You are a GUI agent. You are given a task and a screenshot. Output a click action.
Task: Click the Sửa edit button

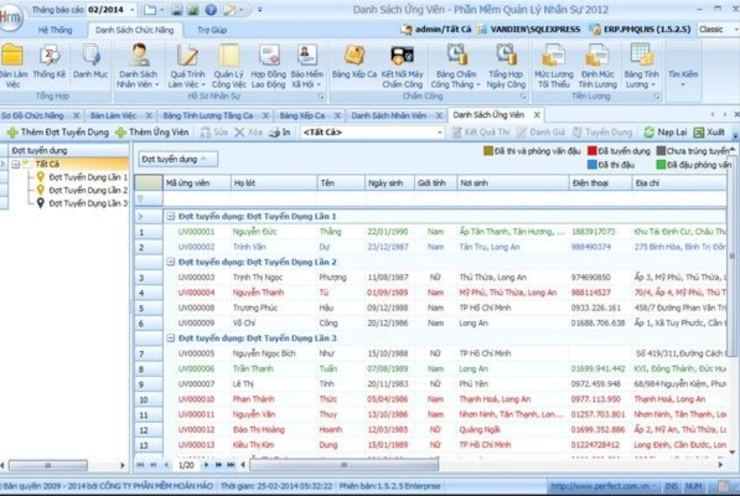(214, 132)
